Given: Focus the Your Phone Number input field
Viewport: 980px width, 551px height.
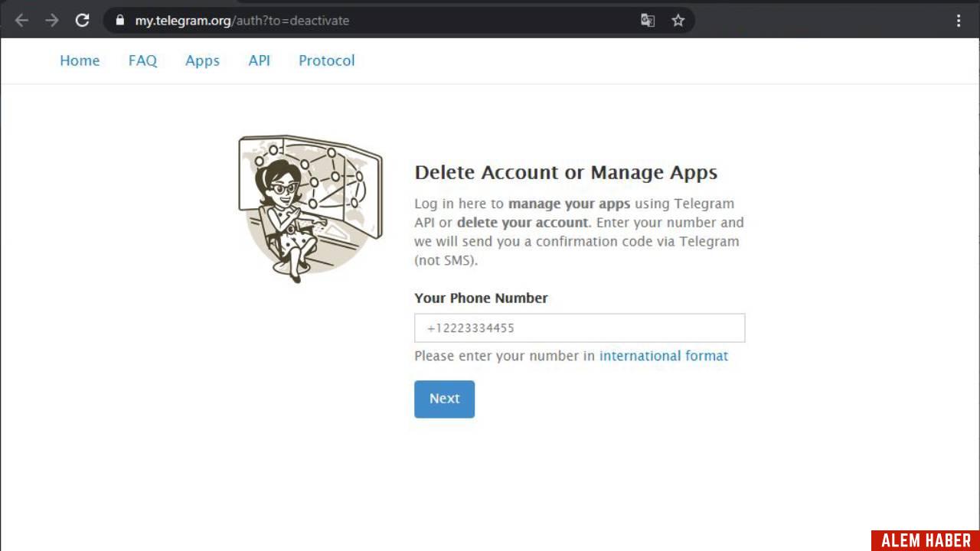Looking at the screenshot, I should click(x=580, y=328).
